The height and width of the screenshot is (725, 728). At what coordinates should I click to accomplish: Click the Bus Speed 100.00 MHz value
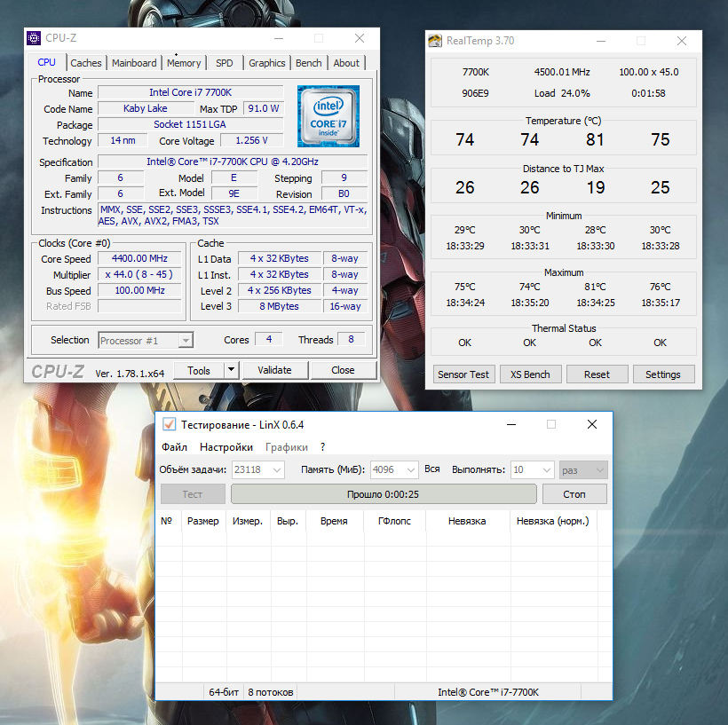click(139, 290)
